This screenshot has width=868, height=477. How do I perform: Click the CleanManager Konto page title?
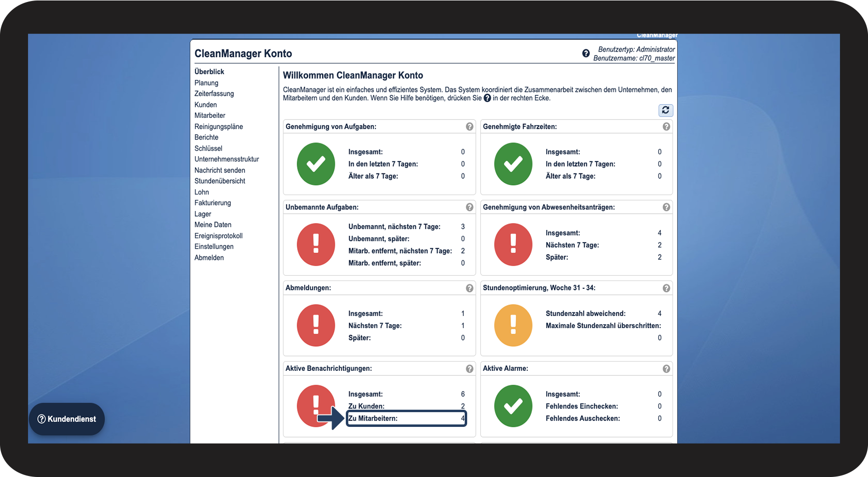243,54
